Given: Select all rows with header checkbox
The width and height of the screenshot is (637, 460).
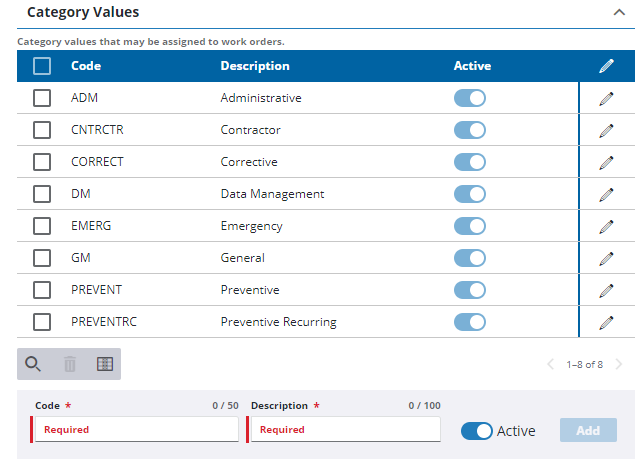Looking at the screenshot, I should click(42, 66).
